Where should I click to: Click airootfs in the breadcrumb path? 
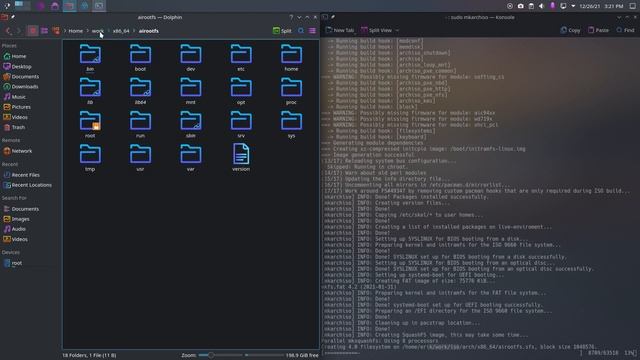pyautogui.click(x=149, y=31)
